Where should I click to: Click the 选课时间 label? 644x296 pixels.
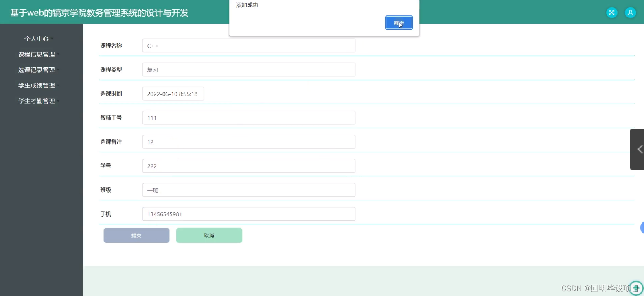coord(111,94)
